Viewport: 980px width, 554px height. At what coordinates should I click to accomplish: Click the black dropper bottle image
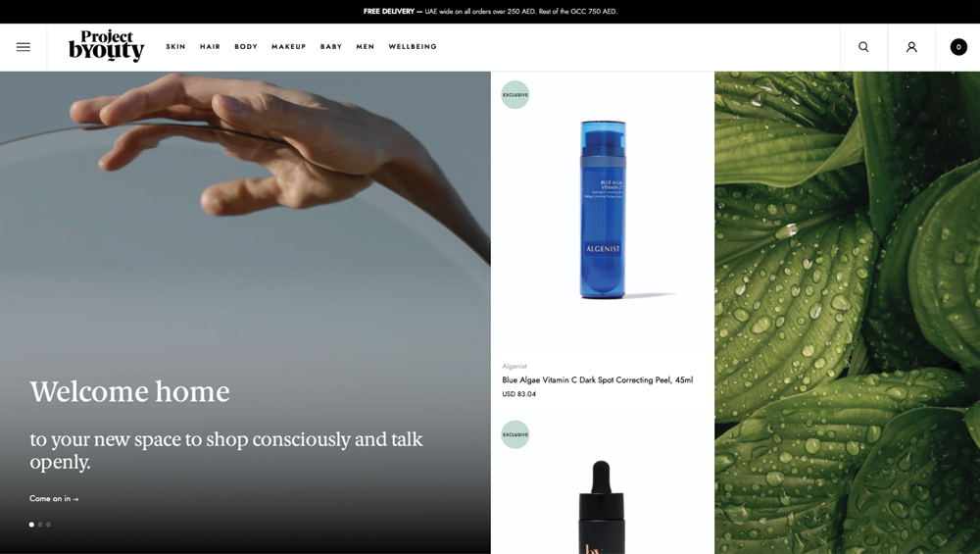(x=602, y=507)
